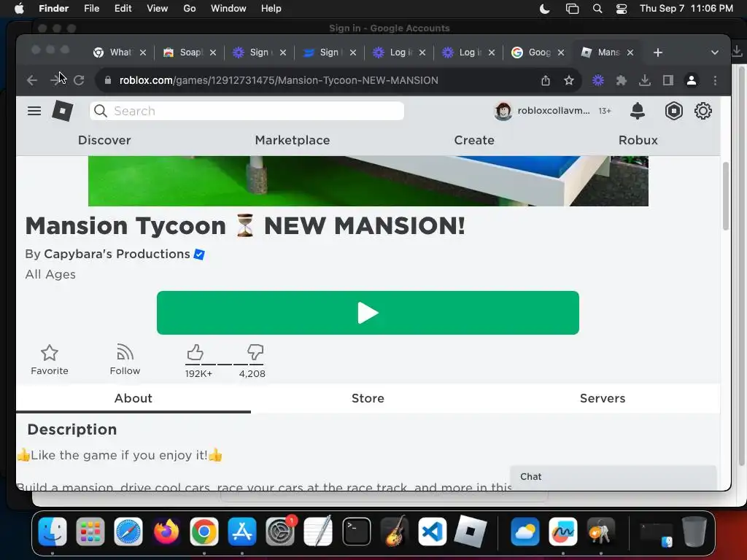Open the Finder File menu
Image resolution: width=747 pixels, height=560 pixels.
point(91,9)
